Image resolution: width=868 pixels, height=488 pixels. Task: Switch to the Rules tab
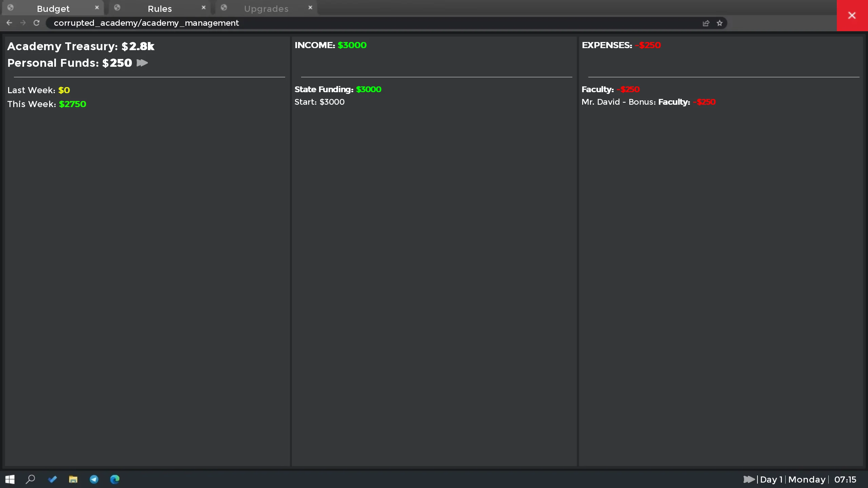[x=160, y=8]
